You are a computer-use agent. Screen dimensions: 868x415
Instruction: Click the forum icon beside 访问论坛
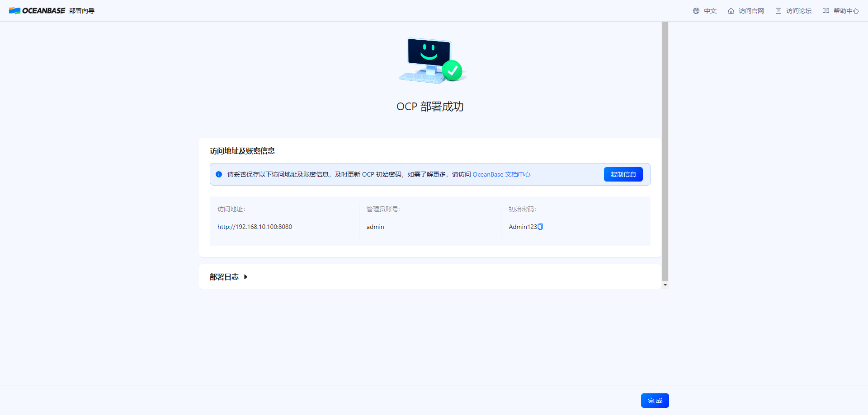pos(778,11)
